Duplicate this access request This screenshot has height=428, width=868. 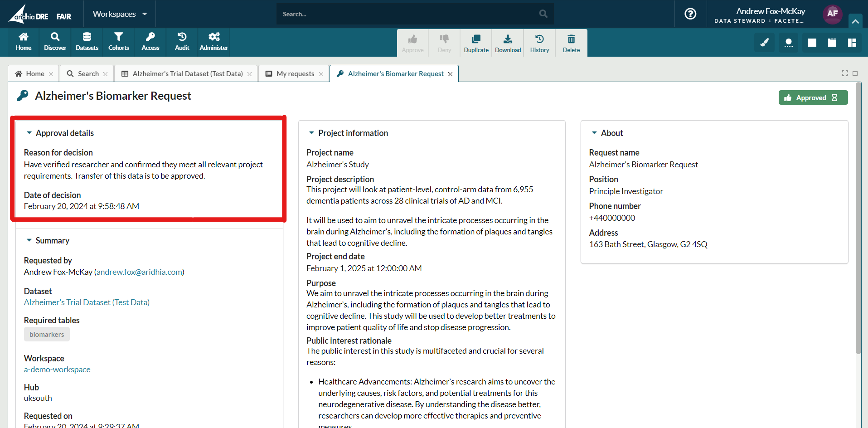(x=476, y=44)
